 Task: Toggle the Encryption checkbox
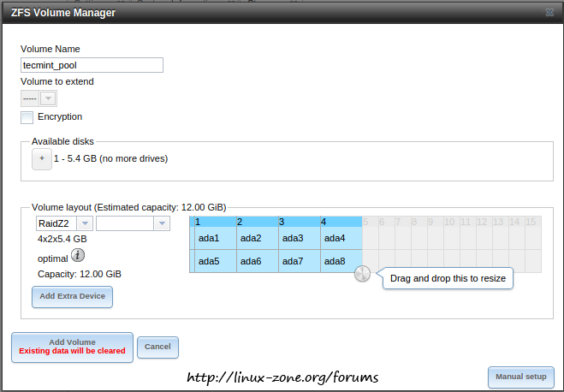coord(27,117)
